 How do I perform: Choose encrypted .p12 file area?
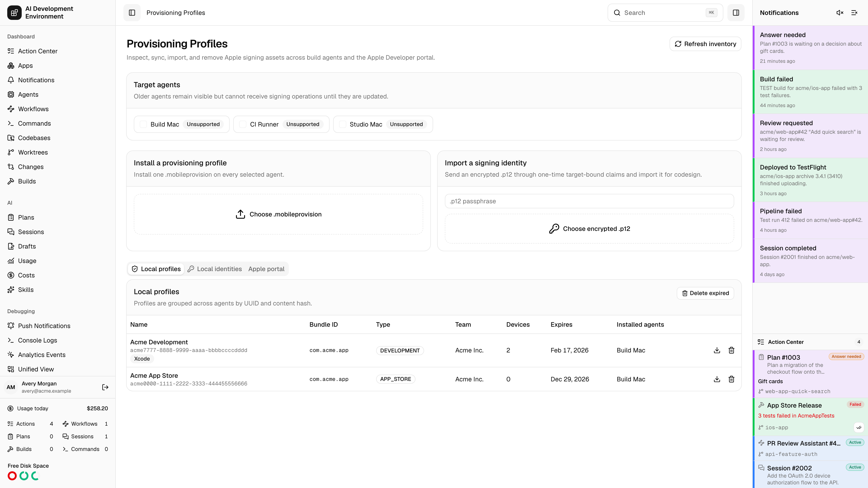589,229
